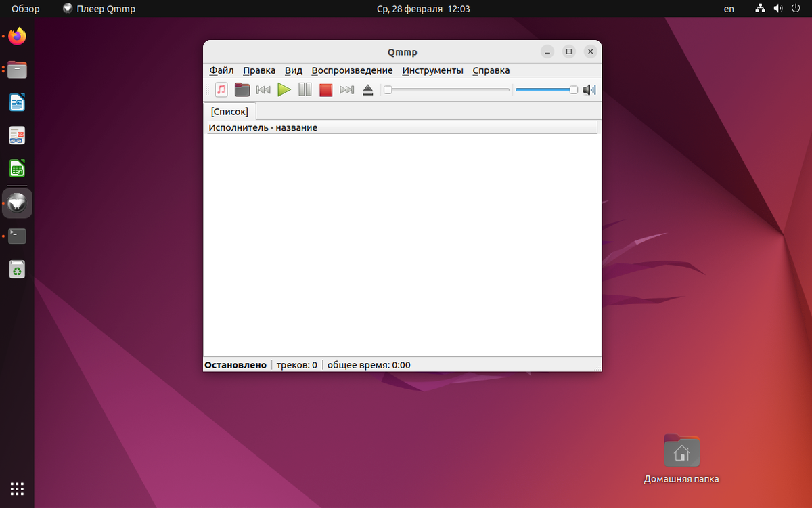Maximize the Qmmp window
This screenshot has height=508, width=812.
coord(569,51)
